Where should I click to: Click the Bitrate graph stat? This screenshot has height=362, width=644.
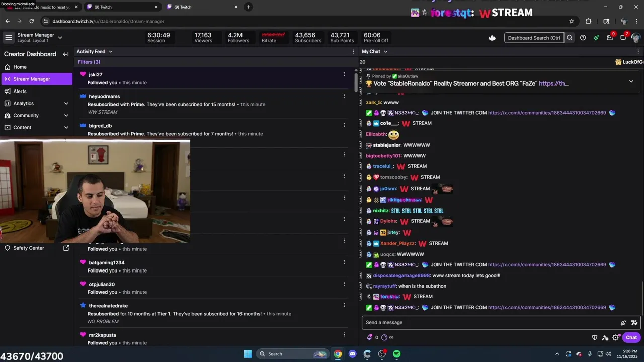point(273,38)
